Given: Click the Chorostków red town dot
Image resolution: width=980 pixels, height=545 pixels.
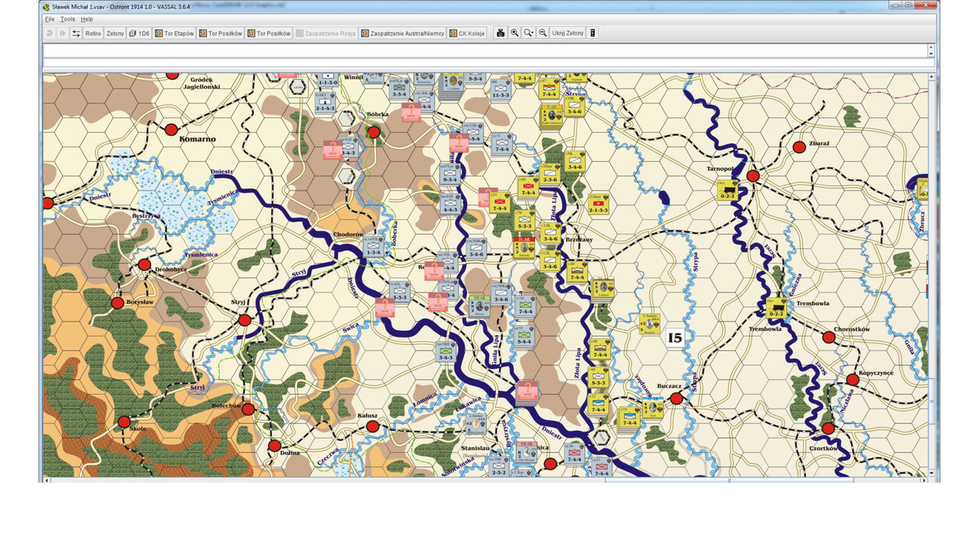Looking at the screenshot, I should (828, 337).
